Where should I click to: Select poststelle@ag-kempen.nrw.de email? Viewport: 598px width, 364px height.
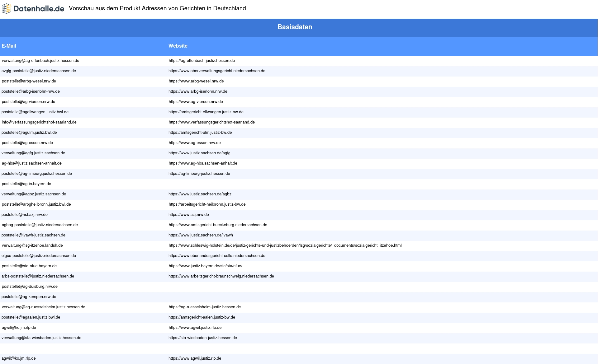coord(29,297)
